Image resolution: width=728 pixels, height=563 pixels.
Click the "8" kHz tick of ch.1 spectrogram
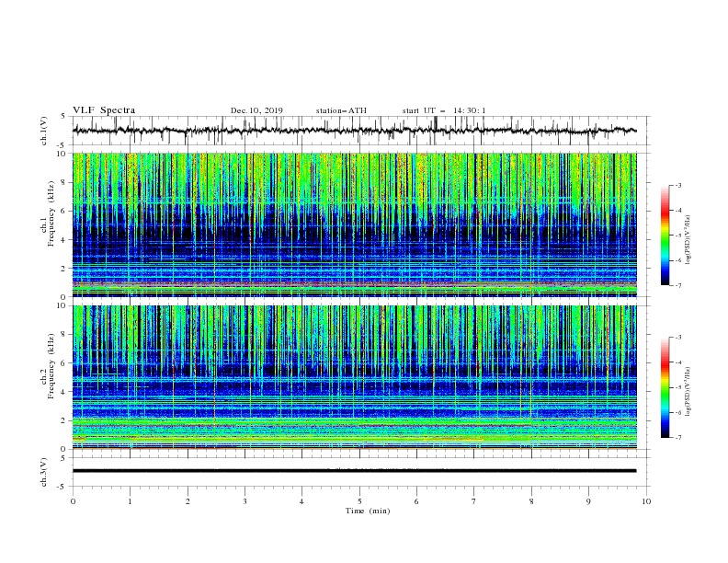(64, 182)
